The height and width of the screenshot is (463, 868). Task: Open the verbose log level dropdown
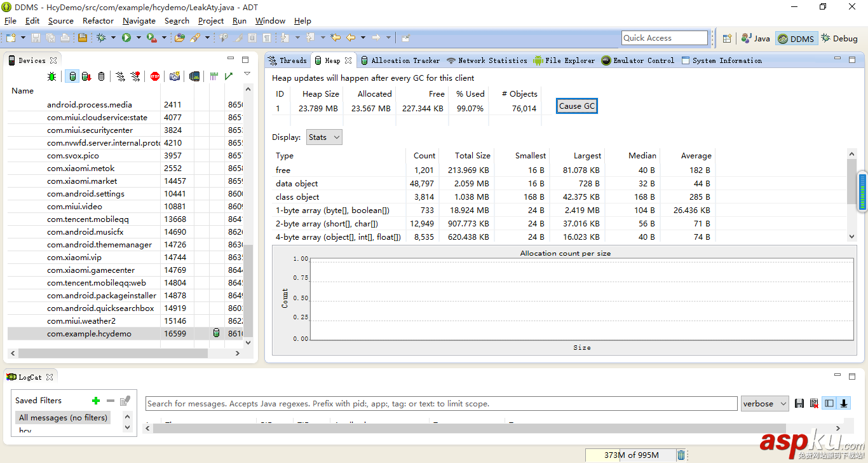765,403
